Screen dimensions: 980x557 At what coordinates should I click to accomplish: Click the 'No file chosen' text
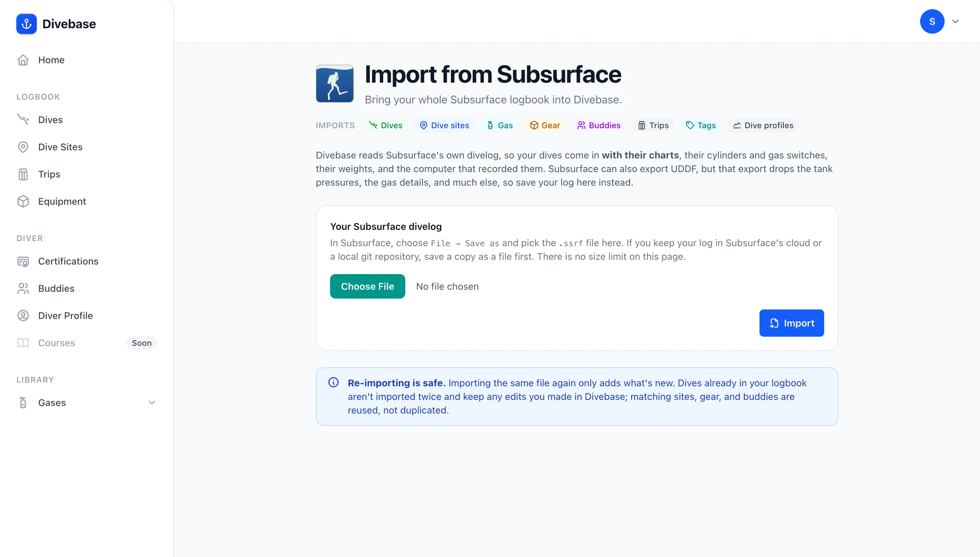point(447,286)
